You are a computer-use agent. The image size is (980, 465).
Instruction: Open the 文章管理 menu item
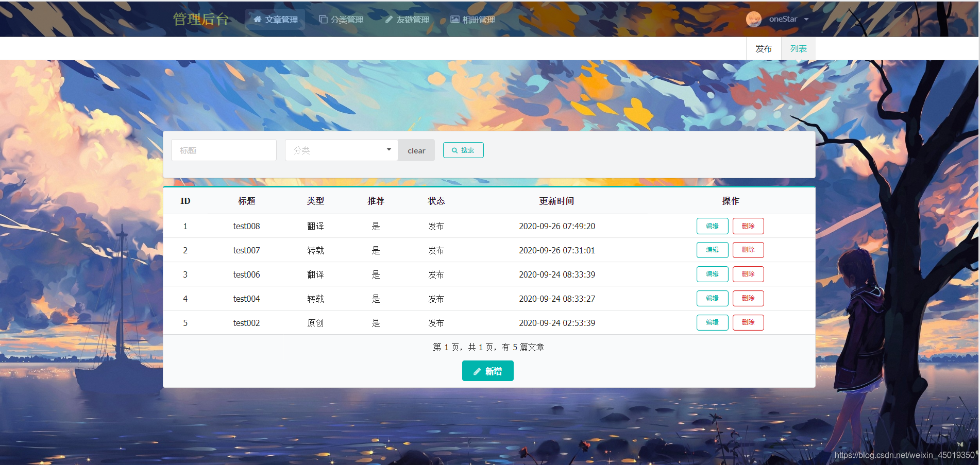click(275, 20)
